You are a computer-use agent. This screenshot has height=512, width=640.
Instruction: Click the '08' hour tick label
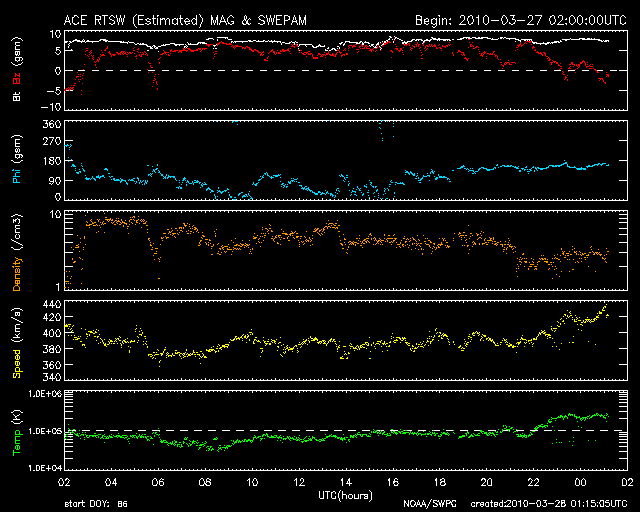(x=205, y=482)
